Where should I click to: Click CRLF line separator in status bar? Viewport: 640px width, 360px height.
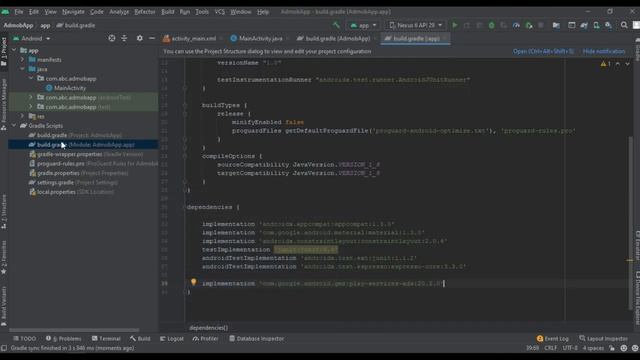click(550, 348)
